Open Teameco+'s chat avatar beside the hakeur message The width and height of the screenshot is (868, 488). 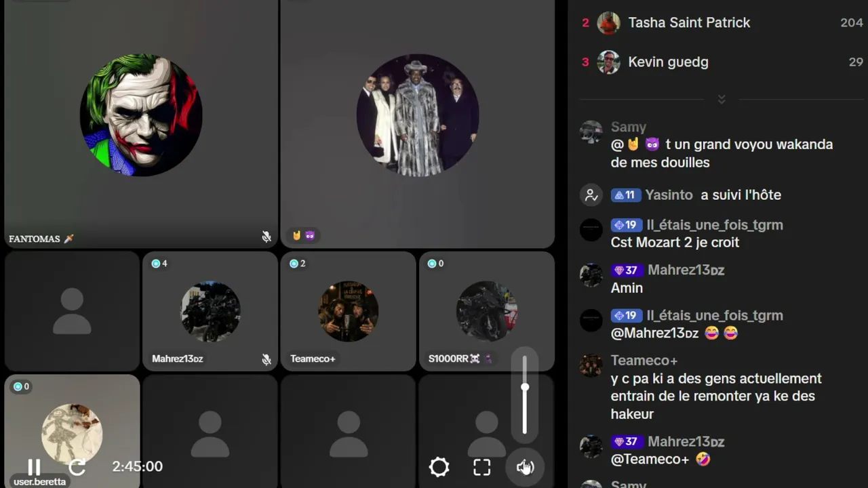(591, 365)
